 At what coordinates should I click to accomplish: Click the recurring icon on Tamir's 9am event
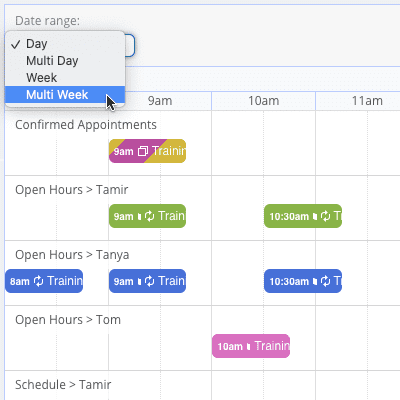(x=150, y=216)
